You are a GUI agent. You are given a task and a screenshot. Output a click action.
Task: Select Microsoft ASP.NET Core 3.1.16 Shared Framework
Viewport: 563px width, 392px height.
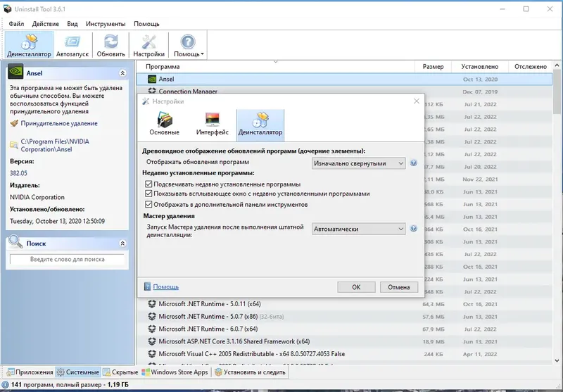[344, 341]
